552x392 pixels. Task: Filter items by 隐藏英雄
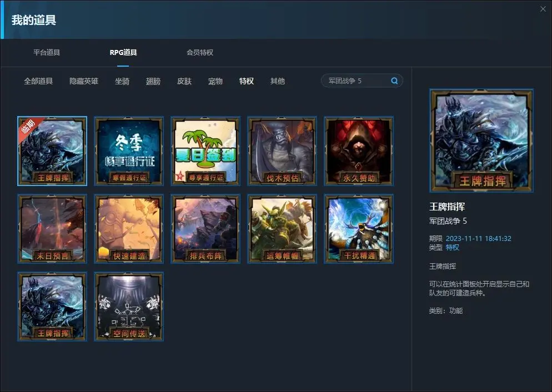(84, 81)
